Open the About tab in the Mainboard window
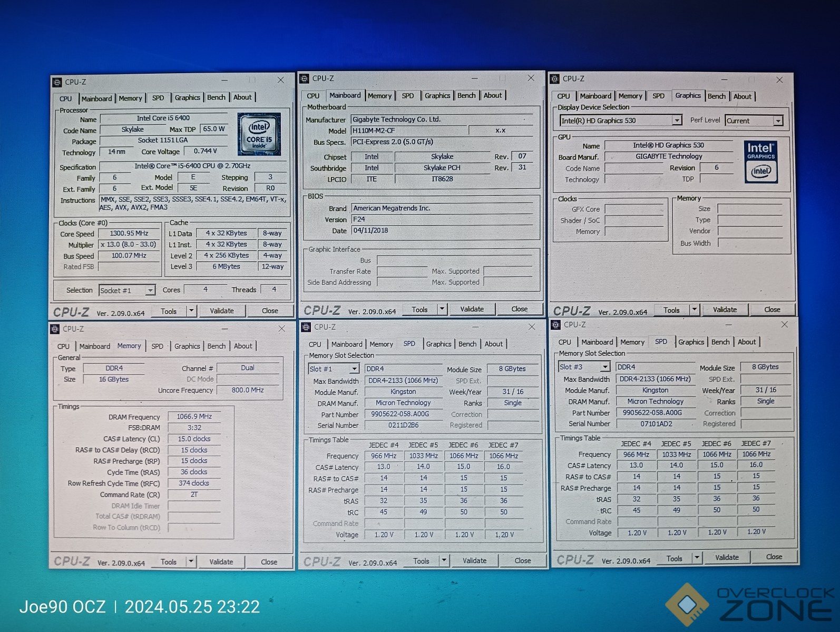 click(x=493, y=95)
